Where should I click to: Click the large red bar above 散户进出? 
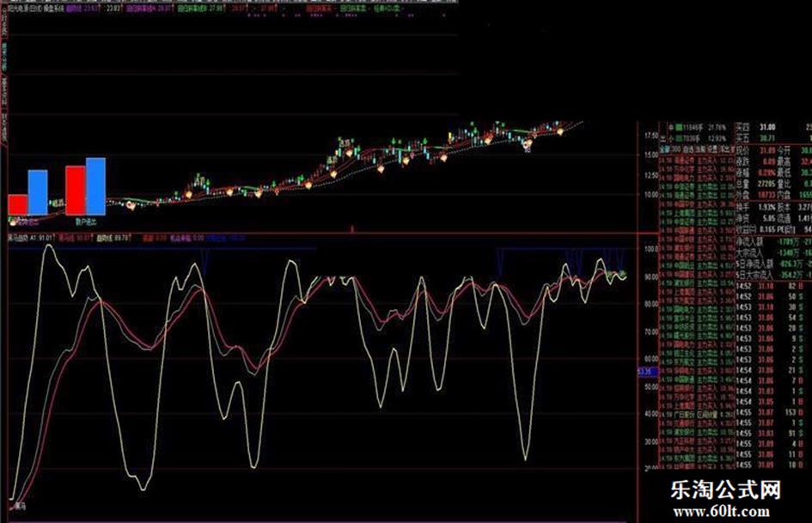tap(76, 190)
